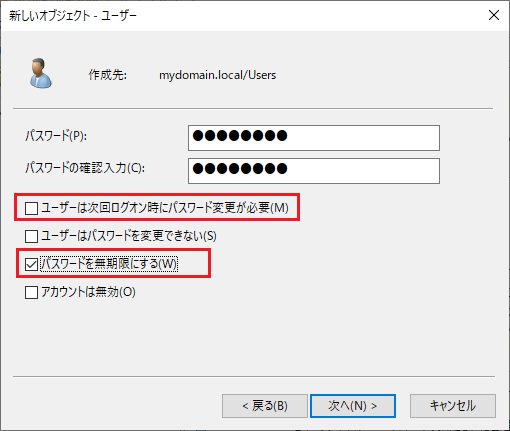Image resolution: width=510 pixels, height=431 pixels.
Task: Uncheck パスワードを無期限にする checkbox
Action: (x=31, y=264)
